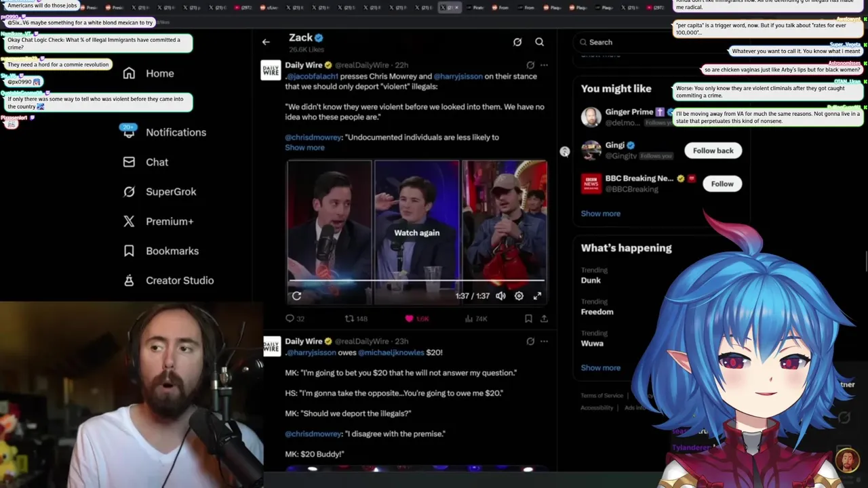Click the Ginger Prime account name

pyautogui.click(x=629, y=112)
